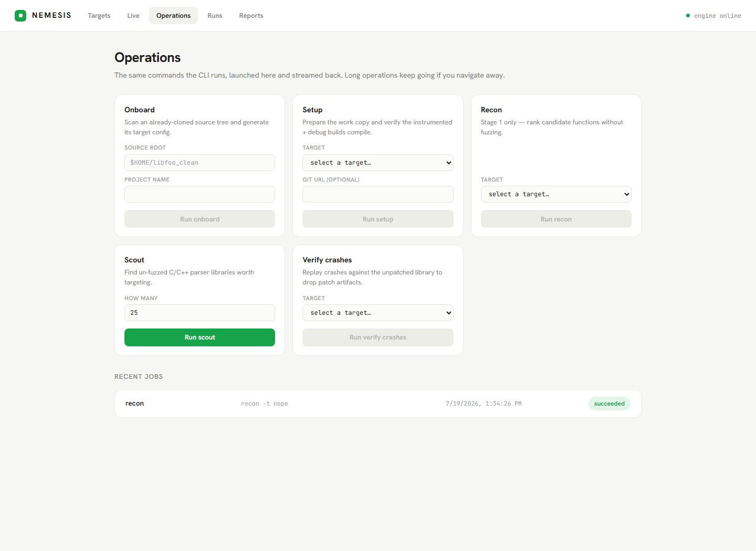Open the Targets tab
This screenshot has height=551, width=756.
tap(99, 16)
